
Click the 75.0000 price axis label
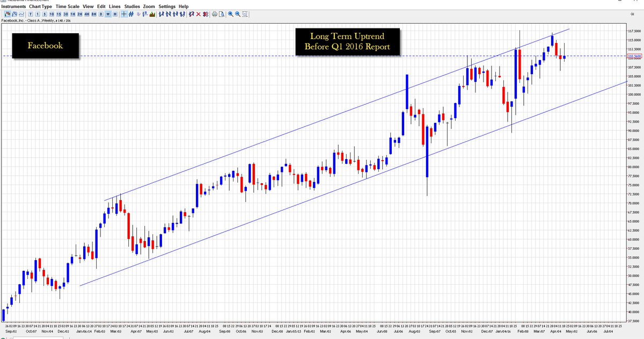click(635, 185)
